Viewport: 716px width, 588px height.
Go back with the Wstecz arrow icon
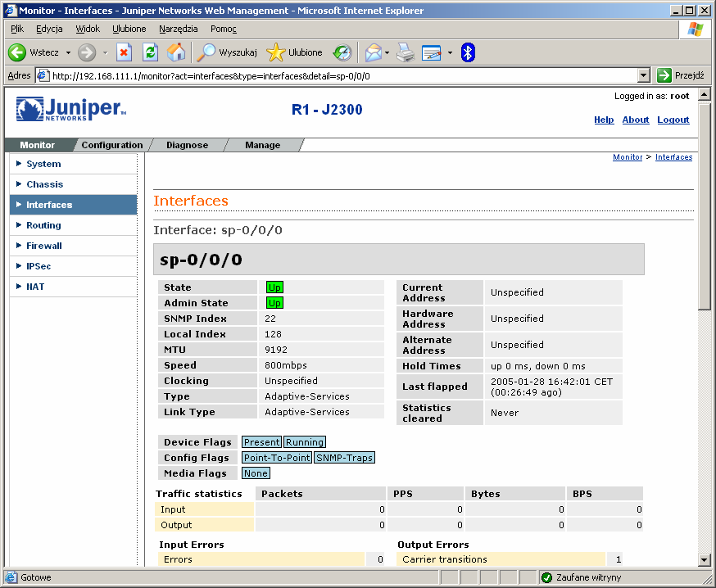click(x=17, y=52)
